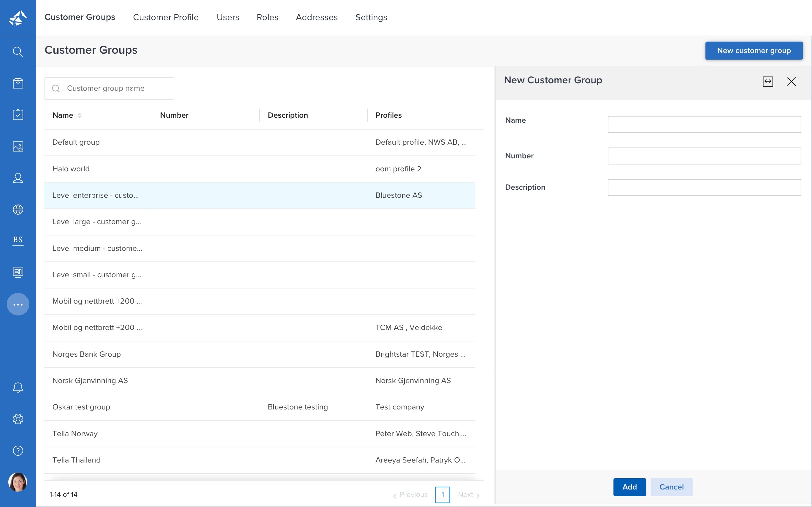The height and width of the screenshot is (507, 812).
Task: Expand the New Customer Group panel width
Action: click(768, 82)
